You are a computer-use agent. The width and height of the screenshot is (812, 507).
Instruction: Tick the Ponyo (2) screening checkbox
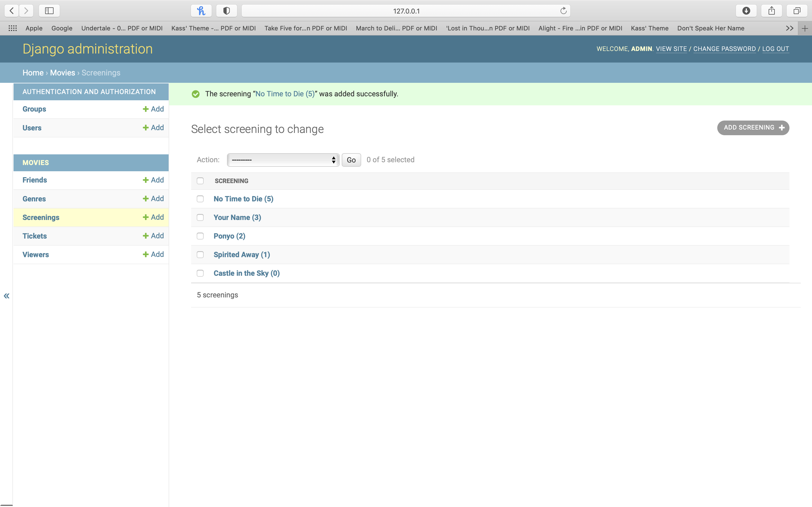tap(200, 236)
